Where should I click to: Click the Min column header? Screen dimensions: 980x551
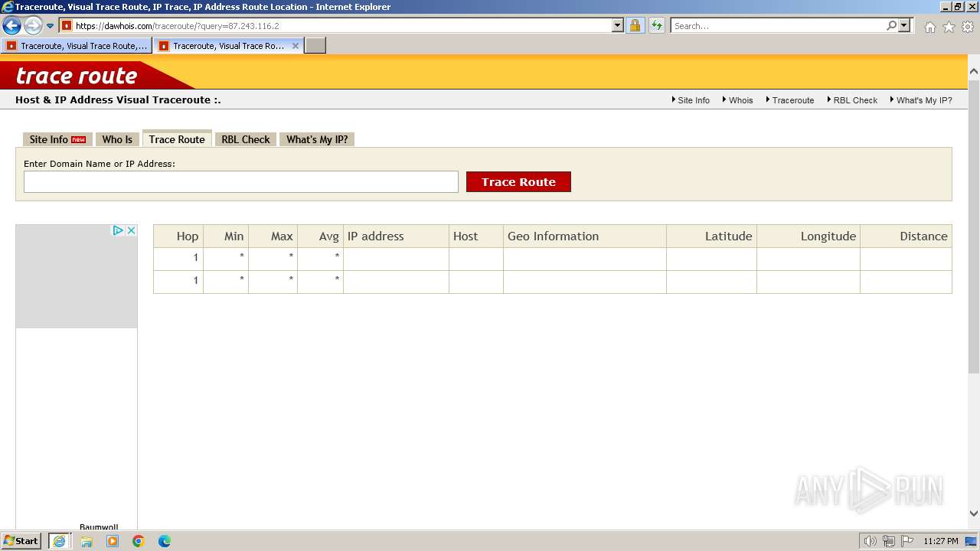coord(226,236)
